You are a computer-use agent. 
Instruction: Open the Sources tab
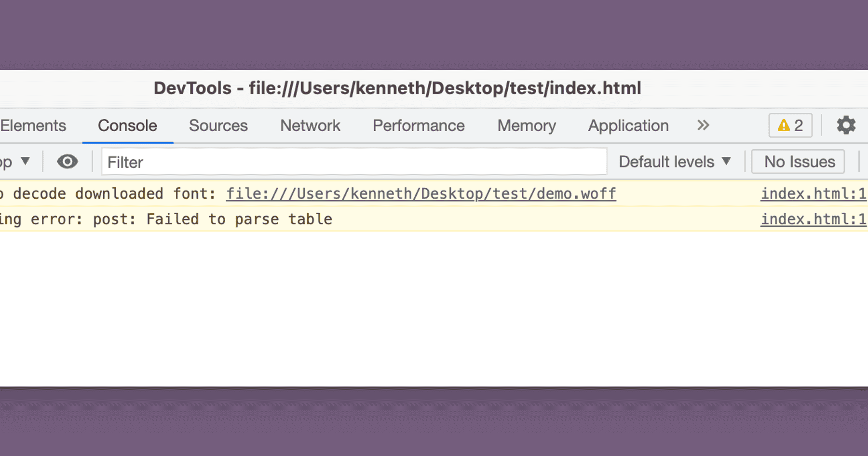pyautogui.click(x=218, y=125)
